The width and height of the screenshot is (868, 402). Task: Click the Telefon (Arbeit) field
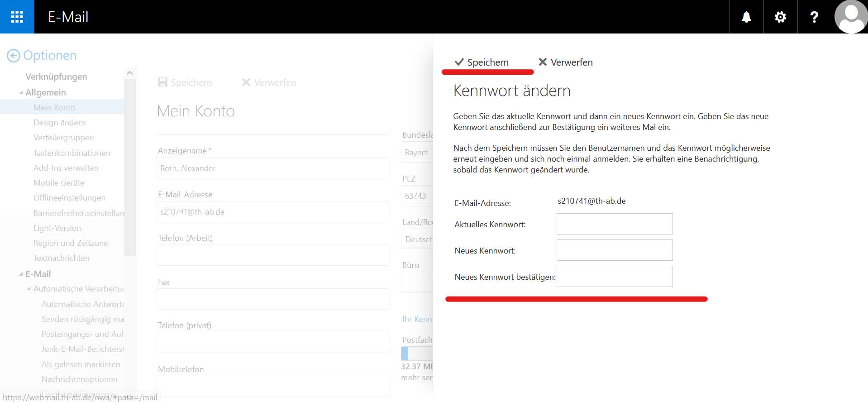coord(272,255)
